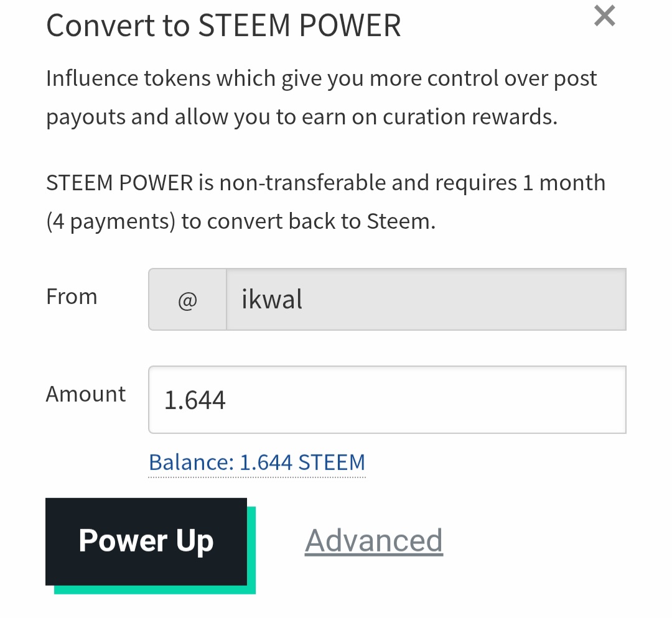The image size is (672, 618).
Task: Click the words 1 month in description
Action: (564, 183)
